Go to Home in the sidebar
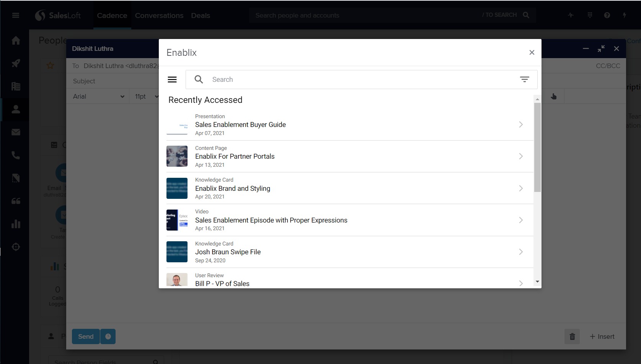The height and width of the screenshot is (364, 641). click(x=16, y=41)
